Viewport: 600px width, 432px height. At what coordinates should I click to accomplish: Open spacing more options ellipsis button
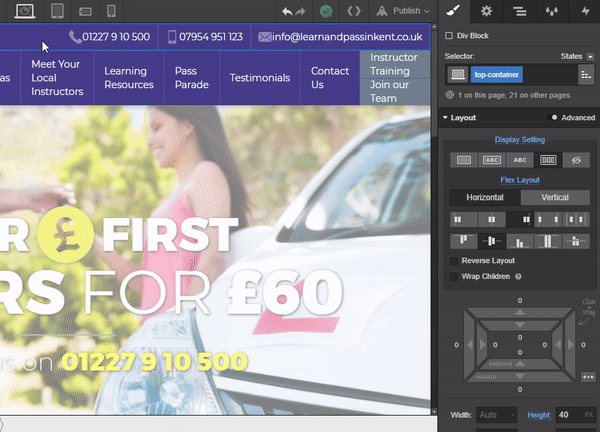[588, 377]
